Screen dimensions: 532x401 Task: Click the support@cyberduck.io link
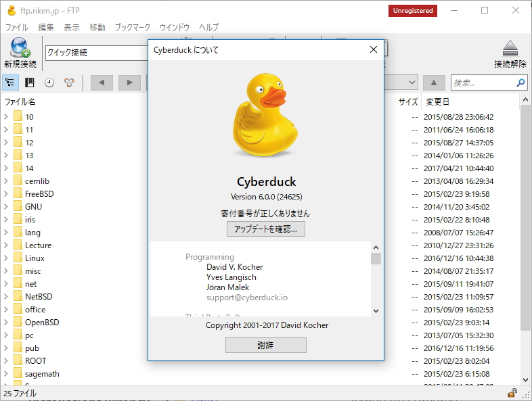tap(246, 298)
